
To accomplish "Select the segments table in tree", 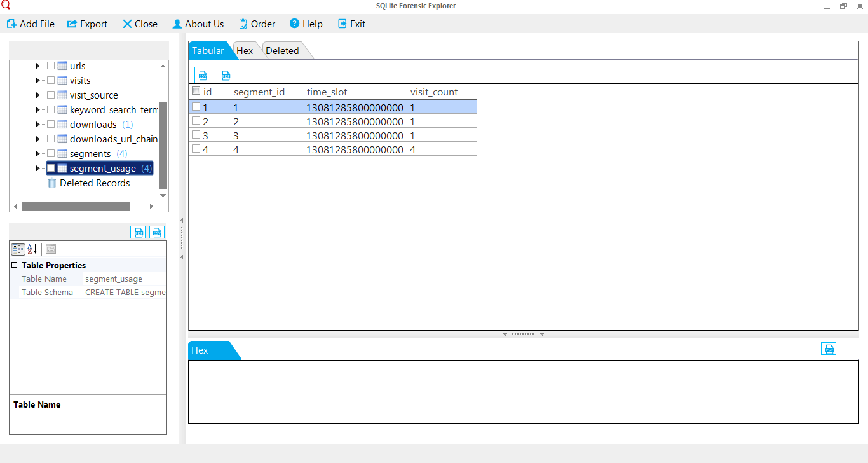I will pos(90,153).
